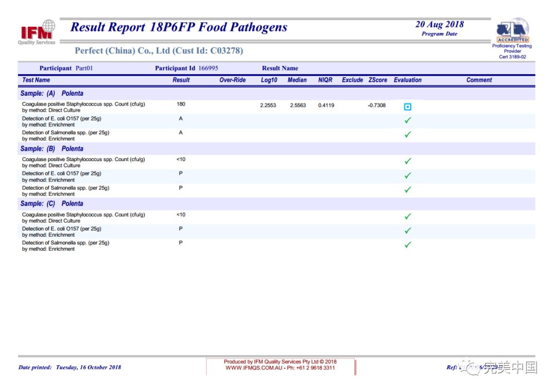
Task: Click the blue square evaluation icon for Sample A
Action: point(408,107)
